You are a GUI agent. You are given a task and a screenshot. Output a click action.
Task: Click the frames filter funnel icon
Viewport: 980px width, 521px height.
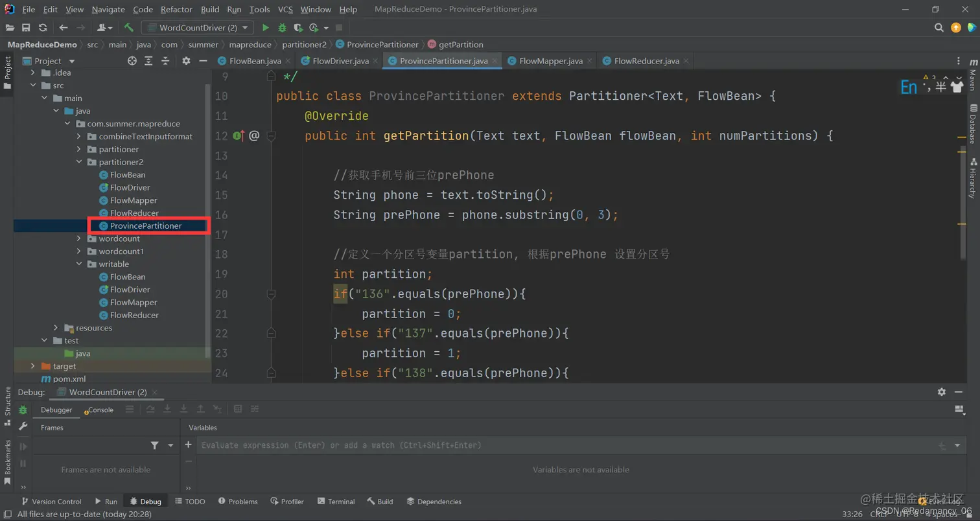[154, 445]
